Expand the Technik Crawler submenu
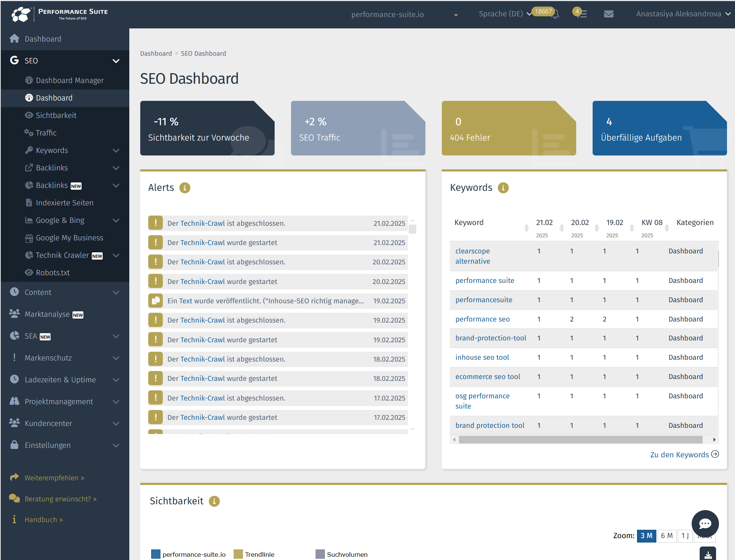 point(116,255)
